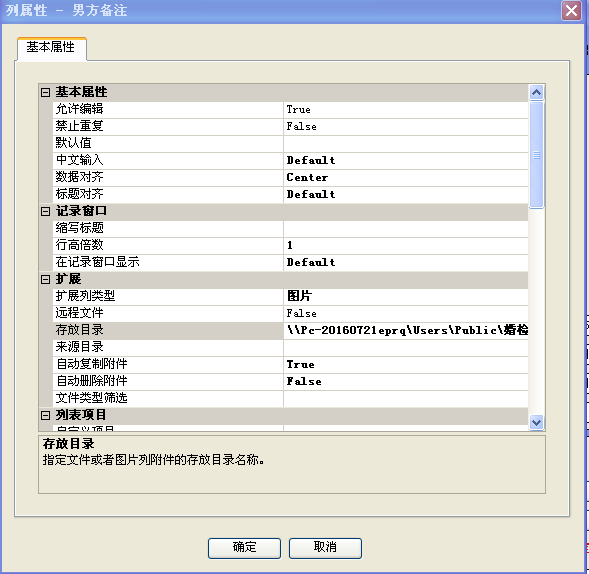Click the vertical scrollbar thumb
589x574 pixels.
click(x=536, y=154)
